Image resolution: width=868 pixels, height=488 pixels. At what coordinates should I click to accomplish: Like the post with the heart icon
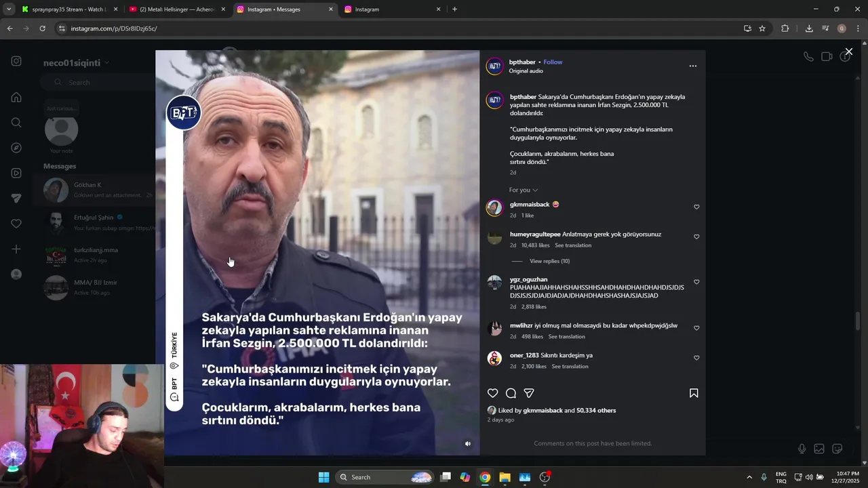493,393
